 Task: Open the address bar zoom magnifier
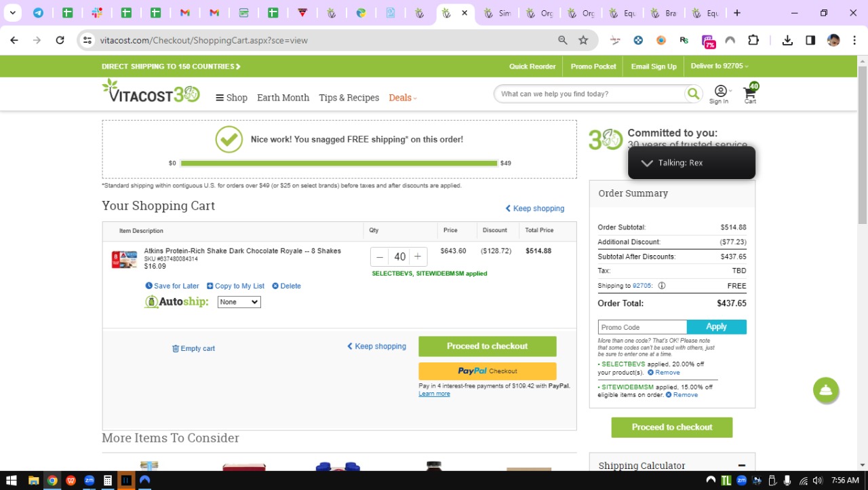pos(563,40)
